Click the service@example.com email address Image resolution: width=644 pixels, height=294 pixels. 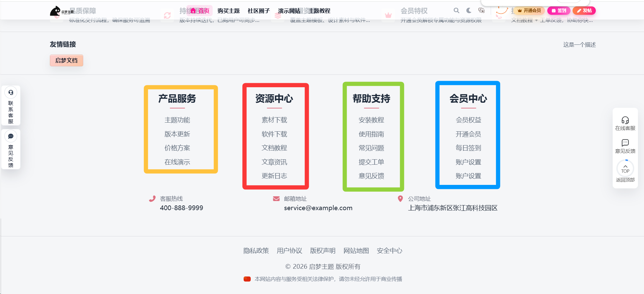(x=318, y=208)
